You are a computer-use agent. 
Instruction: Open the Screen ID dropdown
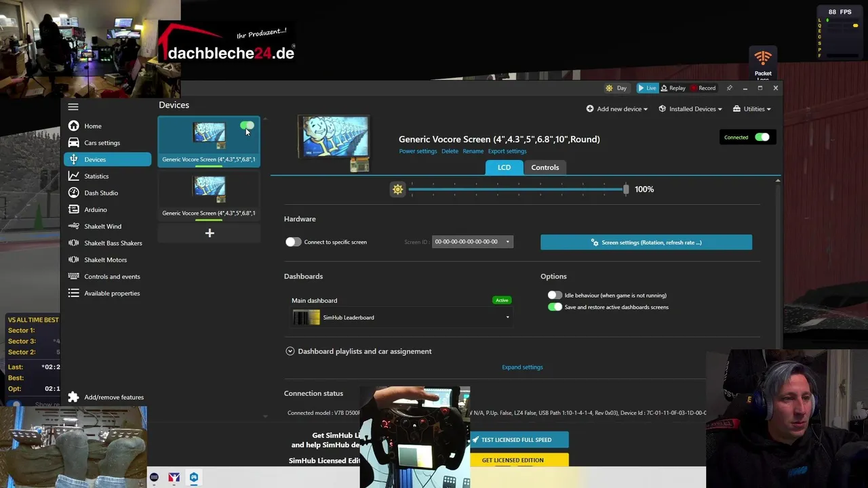[x=473, y=242]
